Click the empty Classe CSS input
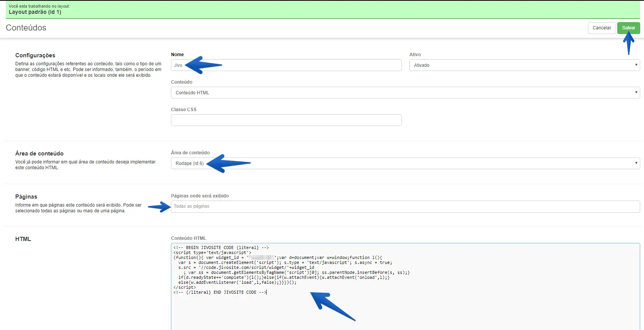This screenshot has width=644, height=330. [x=286, y=120]
